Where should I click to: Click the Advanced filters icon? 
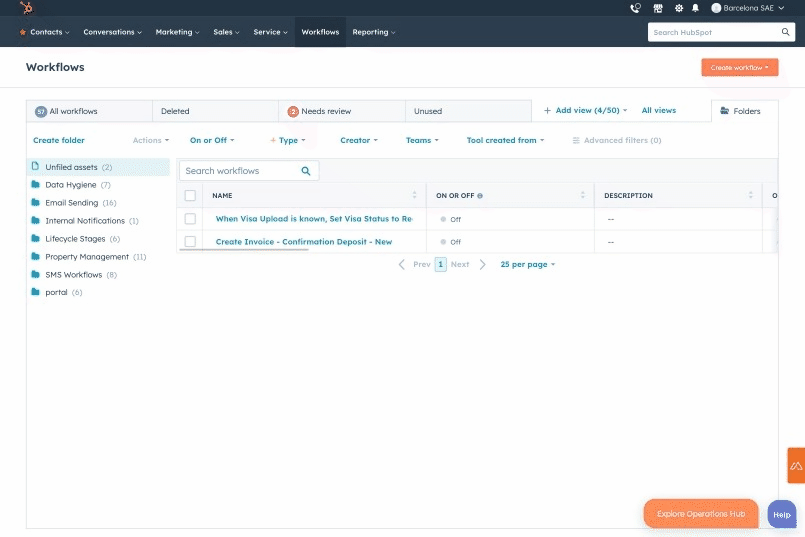[576, 140]
